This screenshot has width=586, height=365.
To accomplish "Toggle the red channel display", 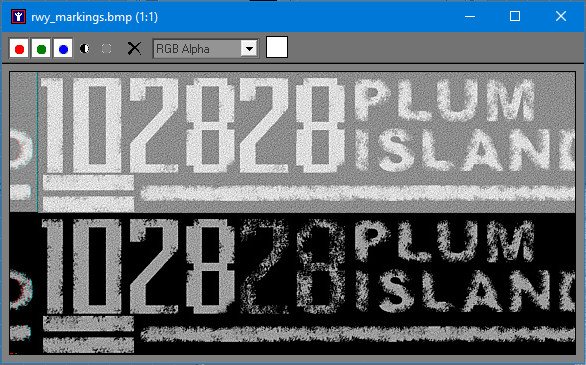I will pyautogui.click(x=19, y=49).
